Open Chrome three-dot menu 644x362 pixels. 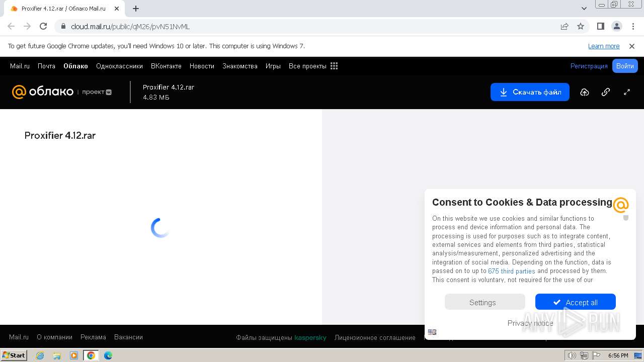(x=633, y=26)
